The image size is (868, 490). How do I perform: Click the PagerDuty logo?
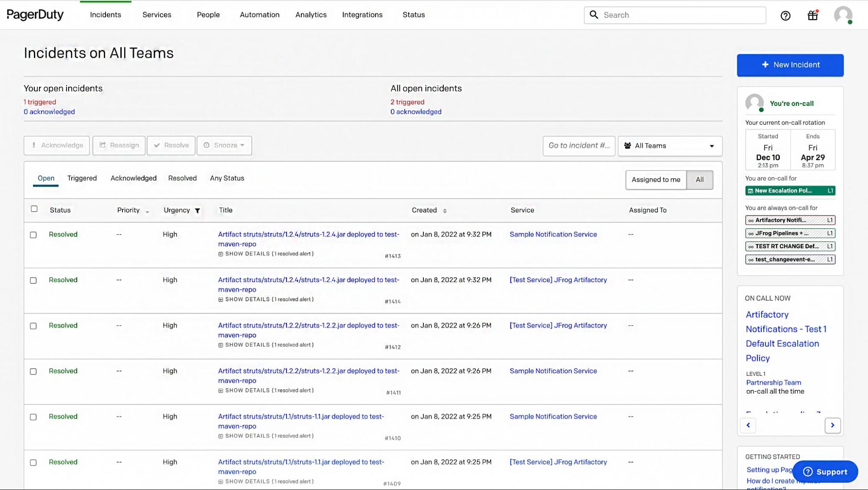35,14
